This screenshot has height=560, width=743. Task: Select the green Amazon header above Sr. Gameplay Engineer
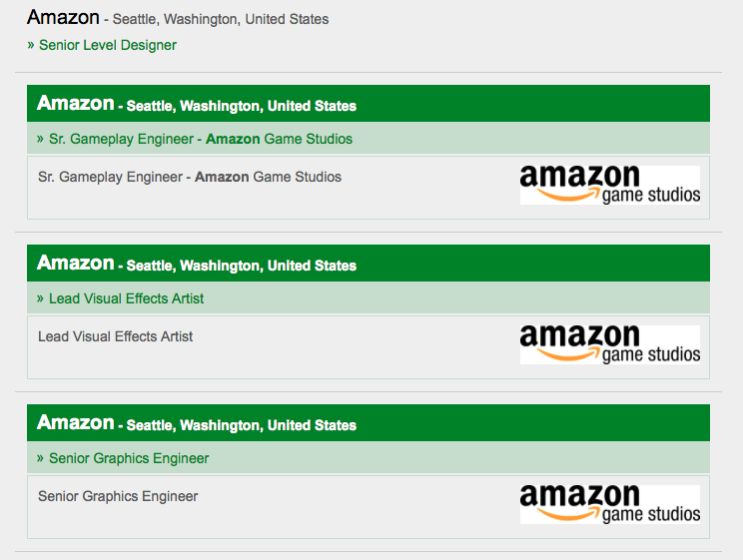(76, 104)
